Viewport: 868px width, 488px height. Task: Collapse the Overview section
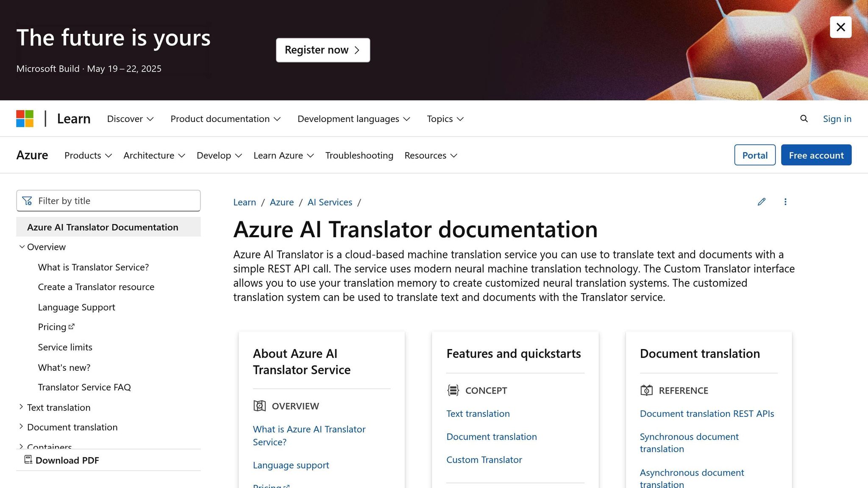[x=22, y=247]
